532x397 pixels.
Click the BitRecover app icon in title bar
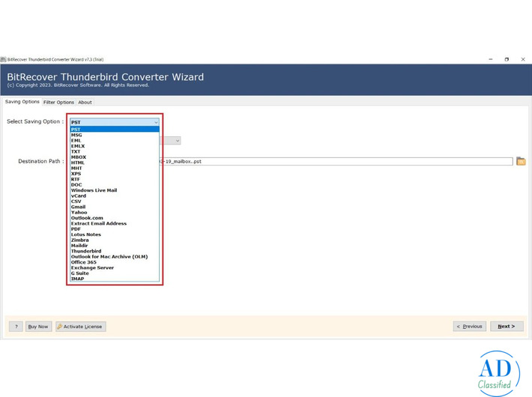[x=4, y=59]
